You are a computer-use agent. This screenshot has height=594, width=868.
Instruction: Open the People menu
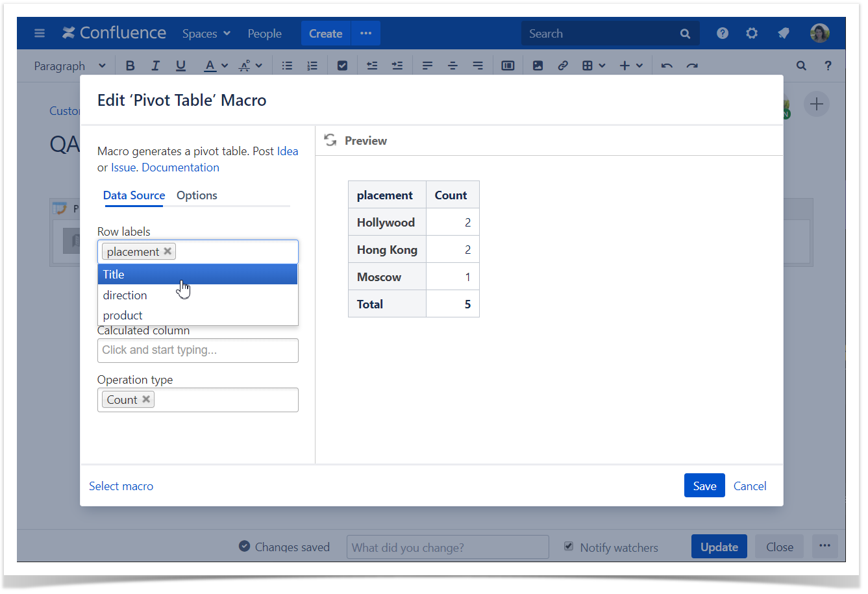264,33
